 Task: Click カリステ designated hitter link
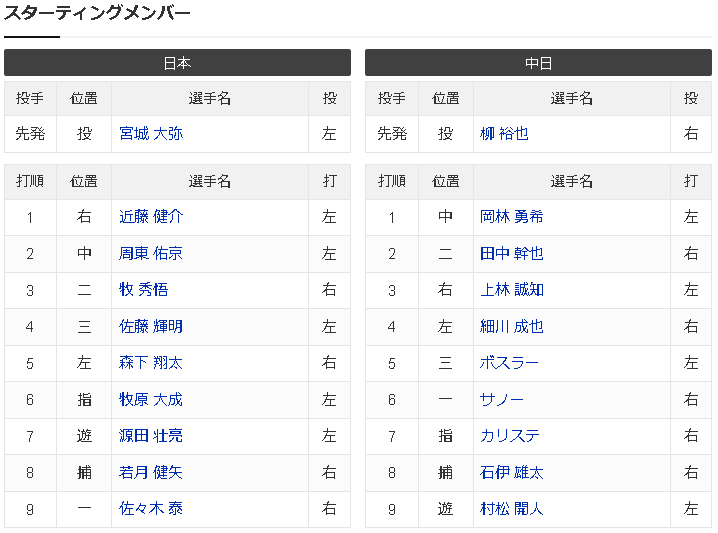tap(509, 436)
